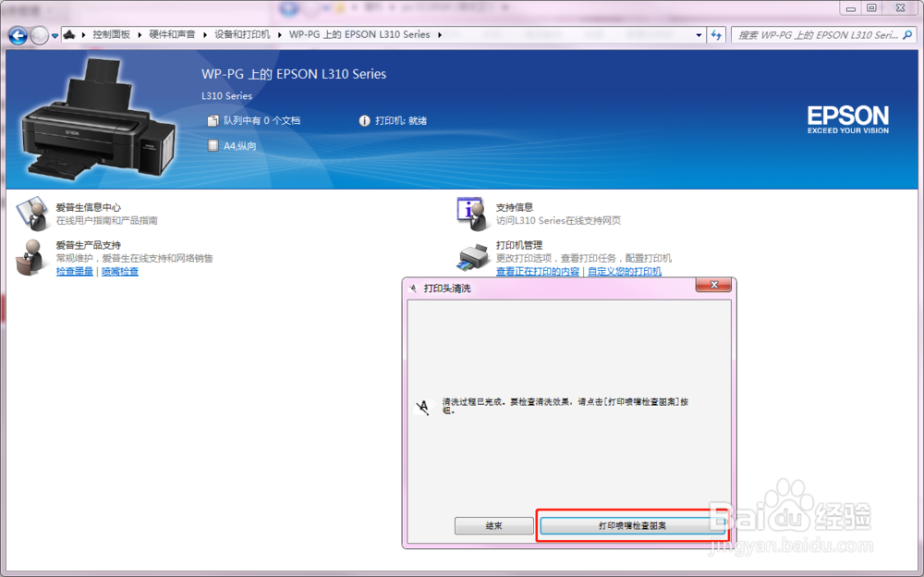Maximize the main window

871,8
